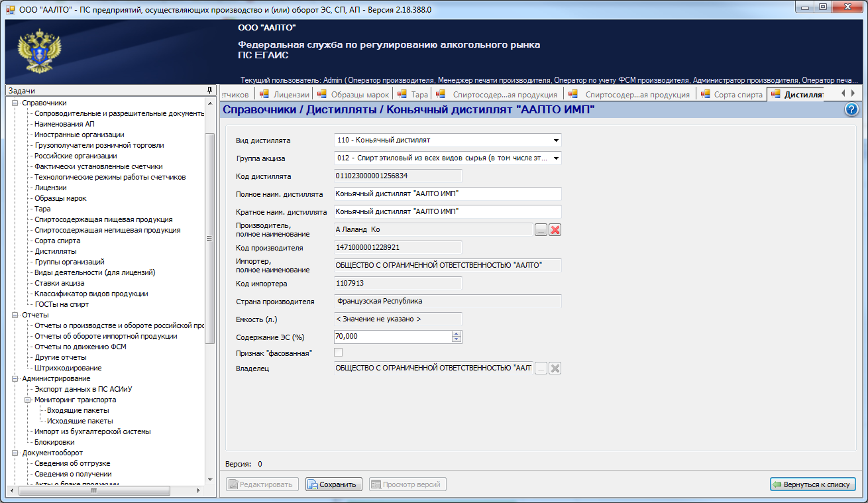Collapse the Отчеты tree node

[x=15, y=315]
